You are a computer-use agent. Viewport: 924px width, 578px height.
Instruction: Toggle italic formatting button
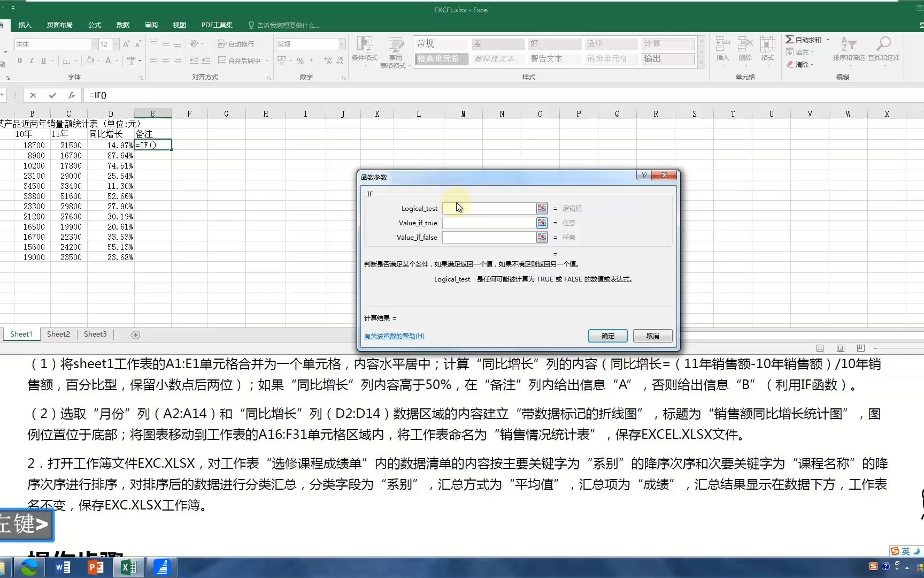[32, 60]
